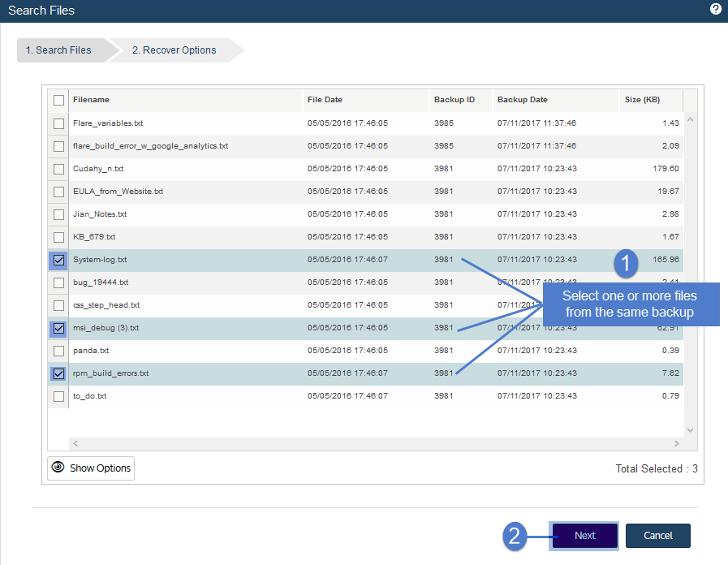
Task: Click the Show Options button
Action: [91, 468]
